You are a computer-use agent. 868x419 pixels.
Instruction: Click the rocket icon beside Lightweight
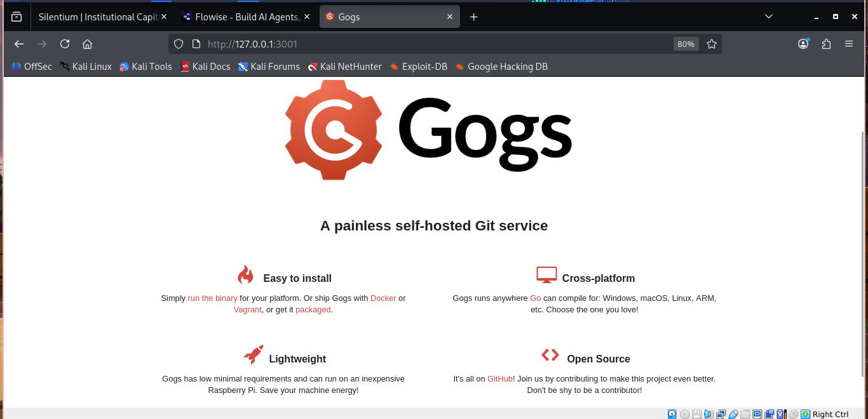(254, 355)
